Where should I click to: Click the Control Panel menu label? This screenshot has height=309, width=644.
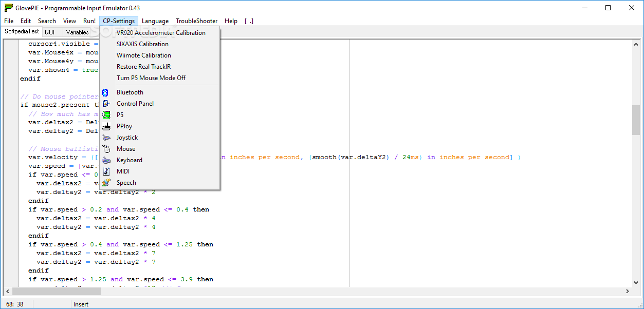tap(135, 104)
